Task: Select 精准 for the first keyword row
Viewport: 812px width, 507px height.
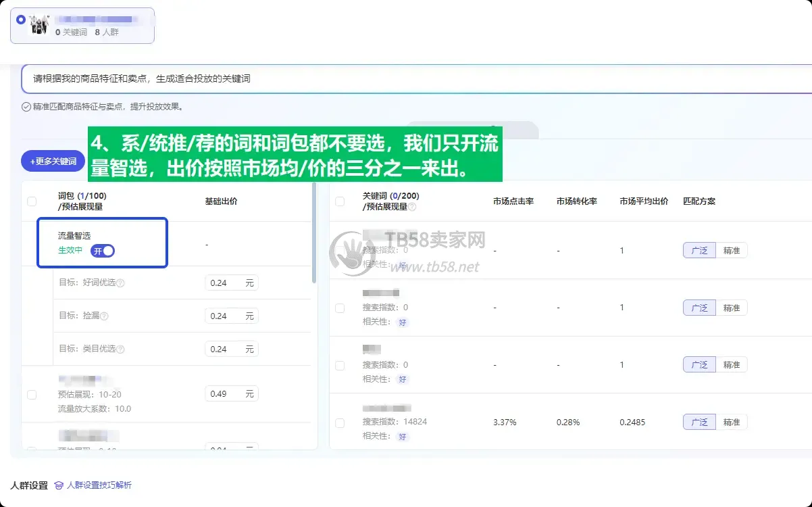Action: point(732,251)
